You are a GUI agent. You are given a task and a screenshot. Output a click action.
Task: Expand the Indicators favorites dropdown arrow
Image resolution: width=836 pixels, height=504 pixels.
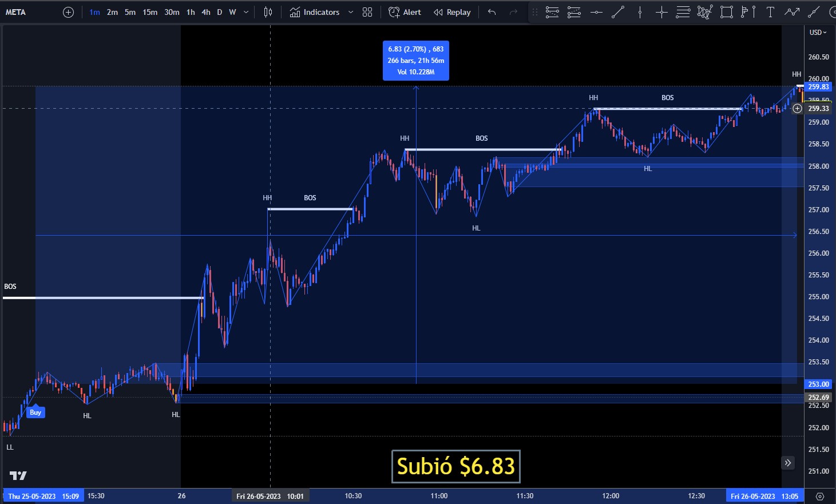tap(351, 12)
